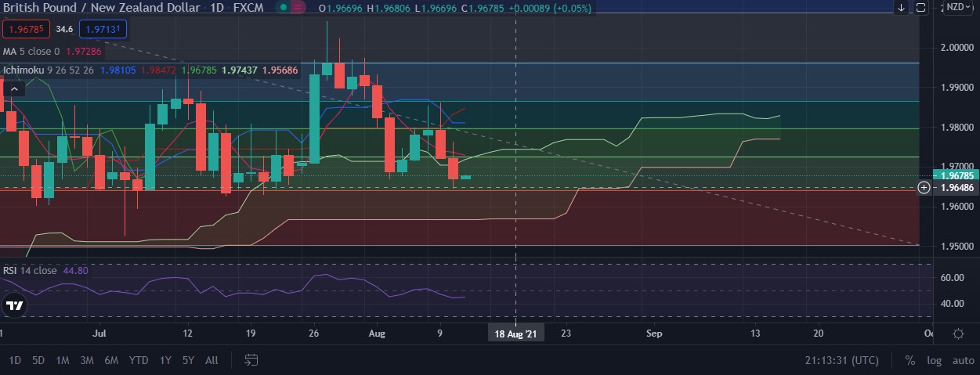This screenshot has height=375, width=980.
Task: Toggle log scale mode
Action: [x=934, y=361]
